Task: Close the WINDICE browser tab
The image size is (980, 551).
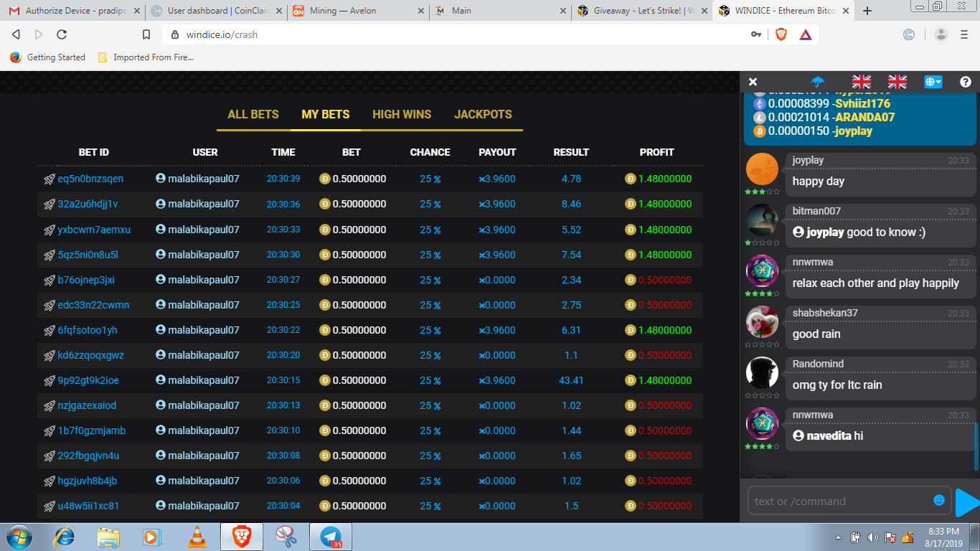Action: click(847, 11)
